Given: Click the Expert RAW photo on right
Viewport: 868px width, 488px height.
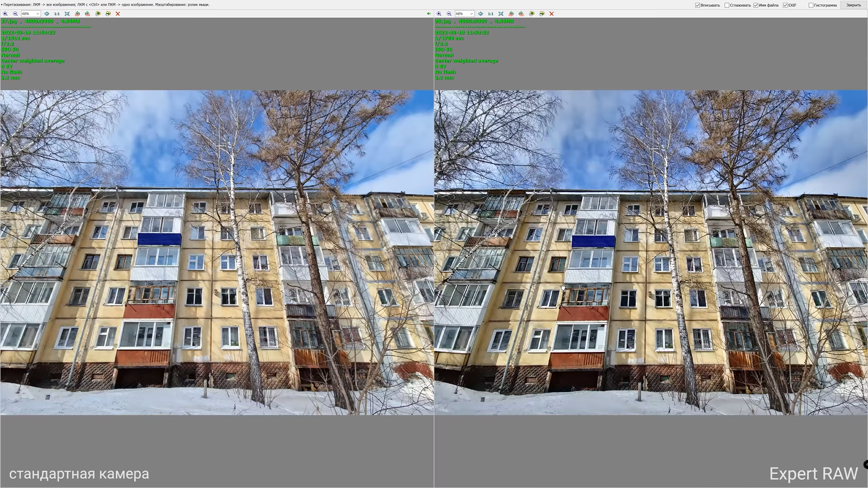Looking at the screenshot, I should (x=651, y=252).
